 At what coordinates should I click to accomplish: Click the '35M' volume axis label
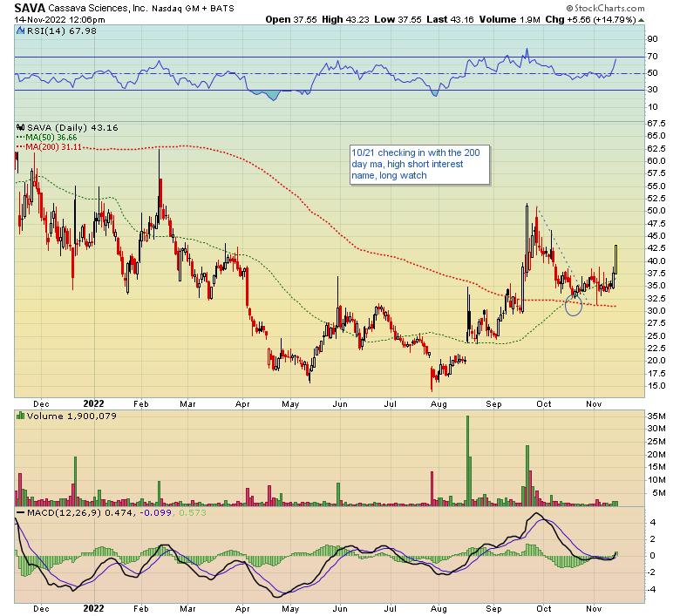coord(656,416)
